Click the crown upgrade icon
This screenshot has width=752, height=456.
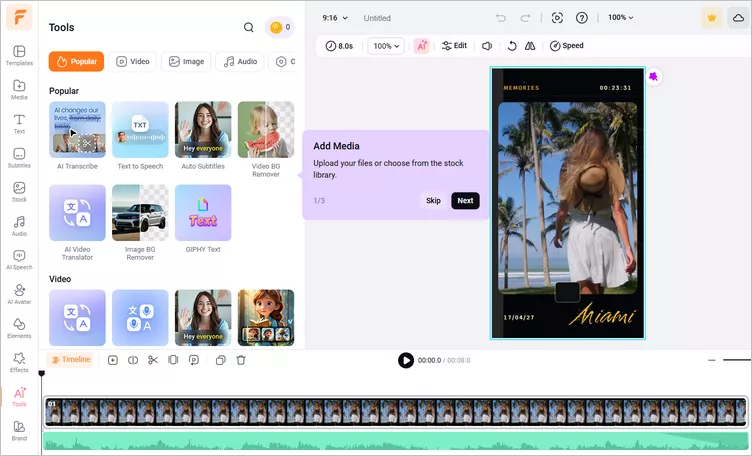(x=712, y=18)
